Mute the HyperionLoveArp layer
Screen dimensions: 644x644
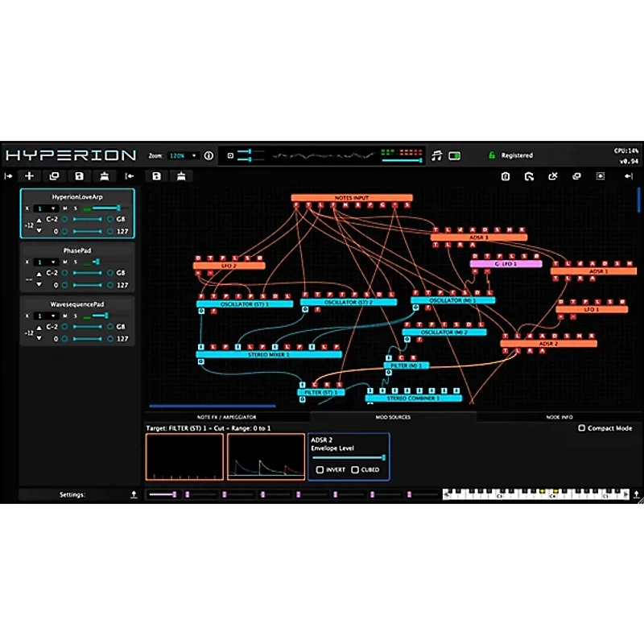tap(65, 208)
